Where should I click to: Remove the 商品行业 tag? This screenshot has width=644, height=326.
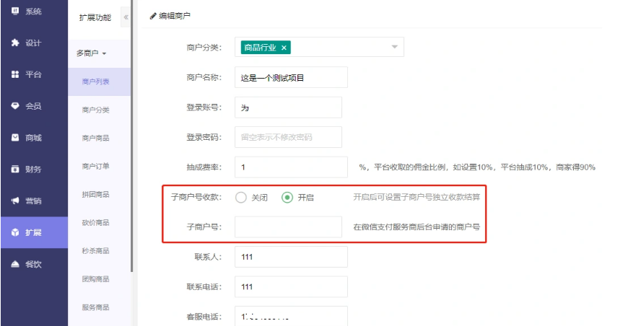click(x=284, y=48)
